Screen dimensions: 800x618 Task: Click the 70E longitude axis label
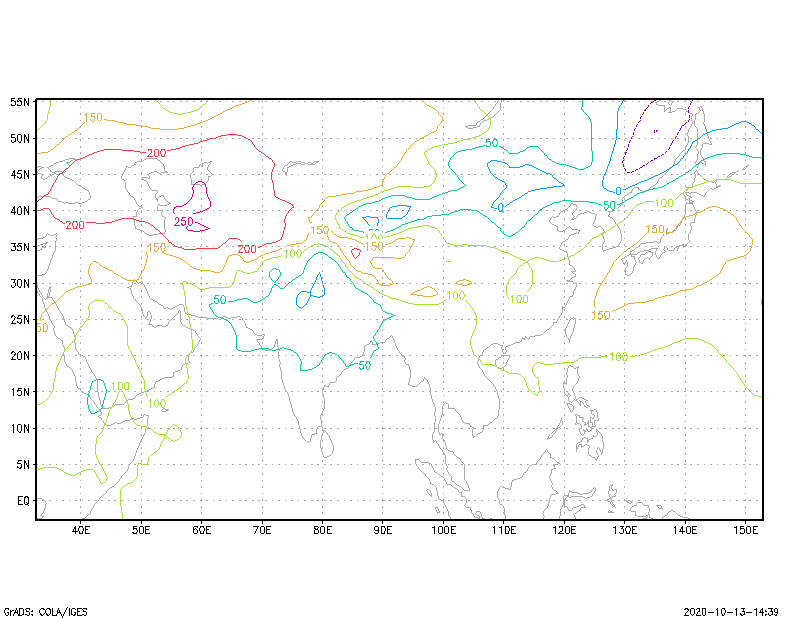pos(262,530)
